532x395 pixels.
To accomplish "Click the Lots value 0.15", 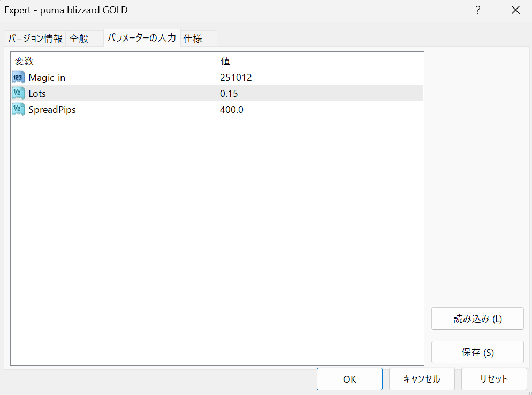I will tap(229, 94).
